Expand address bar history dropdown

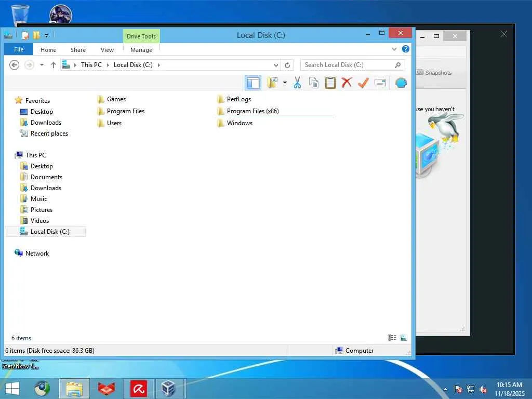tap(276, 65)
